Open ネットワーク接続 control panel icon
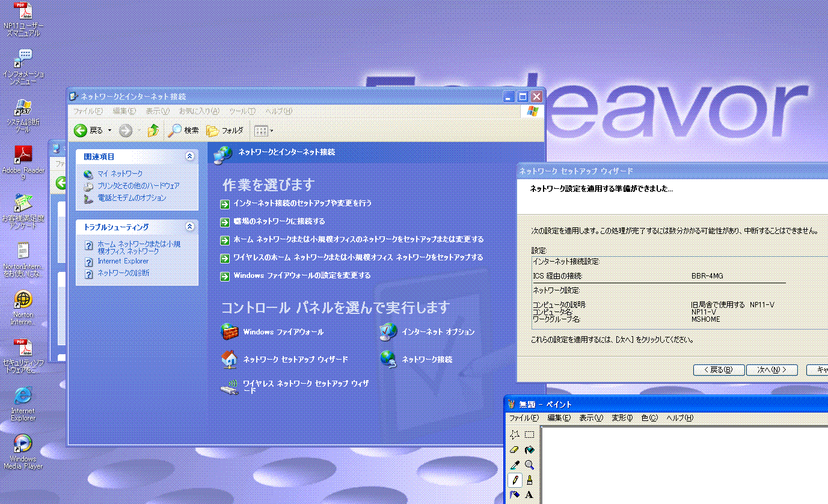The width and height of the screenshot is (828, 504). pos(416,359)
